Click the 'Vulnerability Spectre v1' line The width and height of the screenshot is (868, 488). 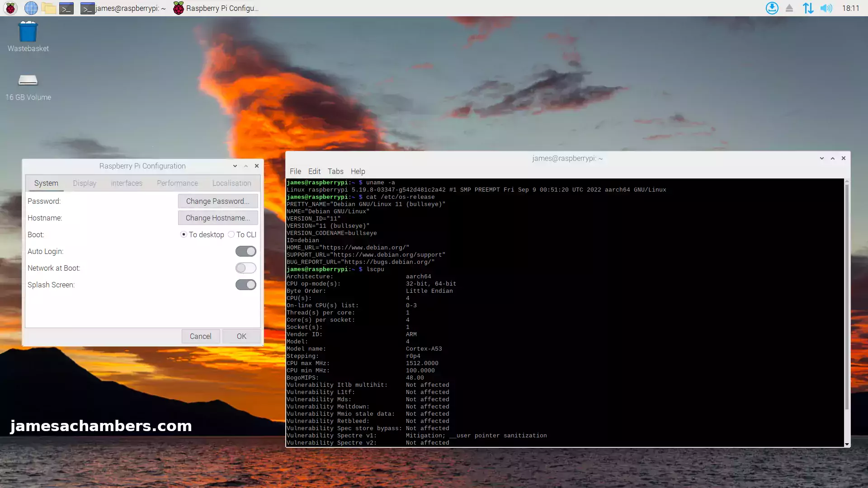tap(416, 436)
